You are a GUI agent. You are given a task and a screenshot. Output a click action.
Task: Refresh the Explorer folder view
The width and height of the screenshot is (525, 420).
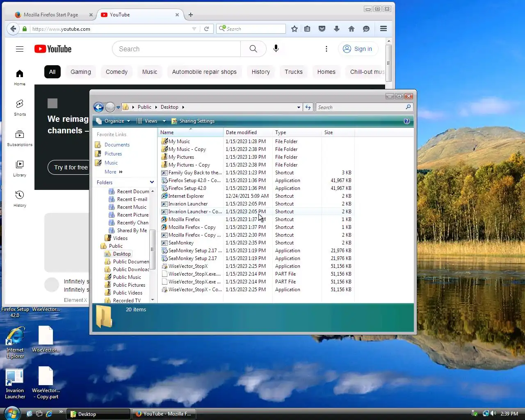308,107
